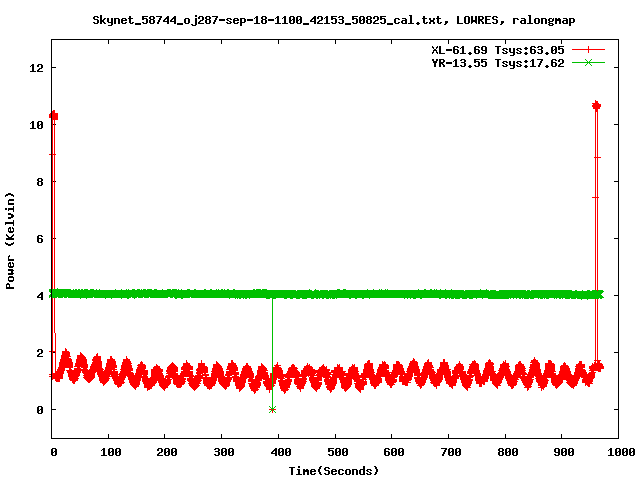Click the x-axis tick label 200
This screenshot has width=640, height=480.
click(x=166, y=452)
